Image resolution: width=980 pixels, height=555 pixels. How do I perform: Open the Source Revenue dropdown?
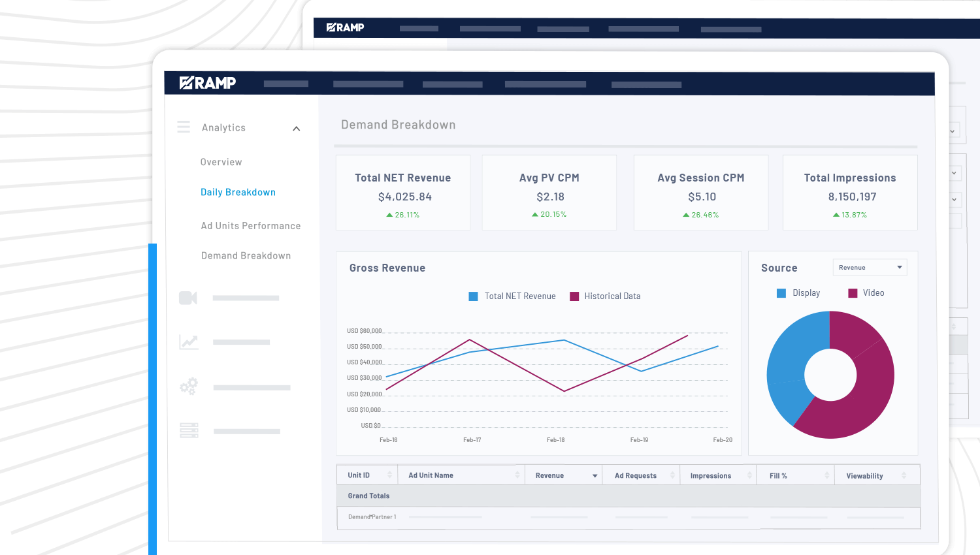point(870,268)
